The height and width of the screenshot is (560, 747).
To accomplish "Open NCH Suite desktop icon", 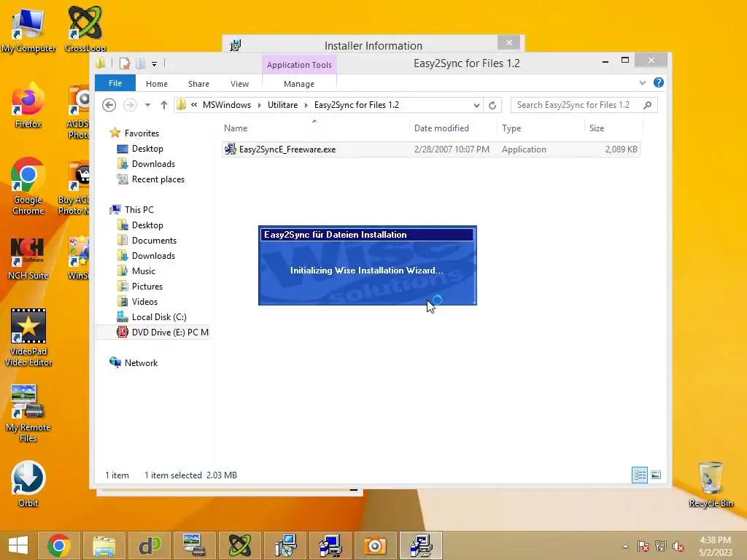I will point(28,258).
